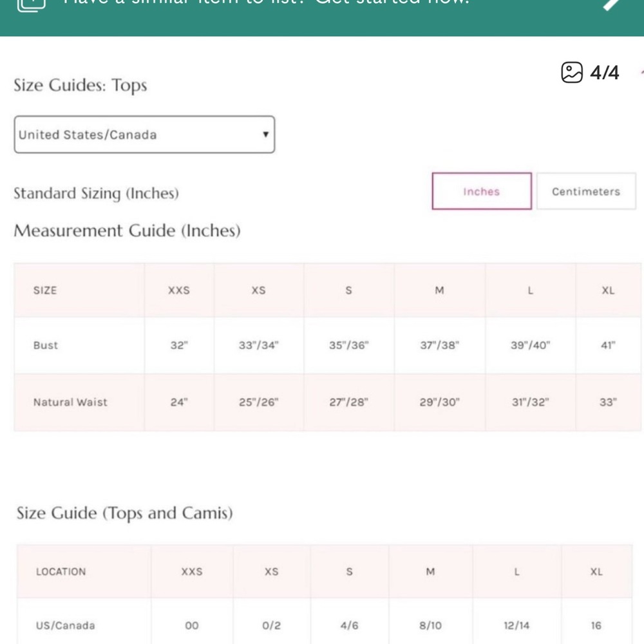Screen dimensions: 644x644
Task: Select the XXS column header in measurement guide
Action: [x=179, y=290]
